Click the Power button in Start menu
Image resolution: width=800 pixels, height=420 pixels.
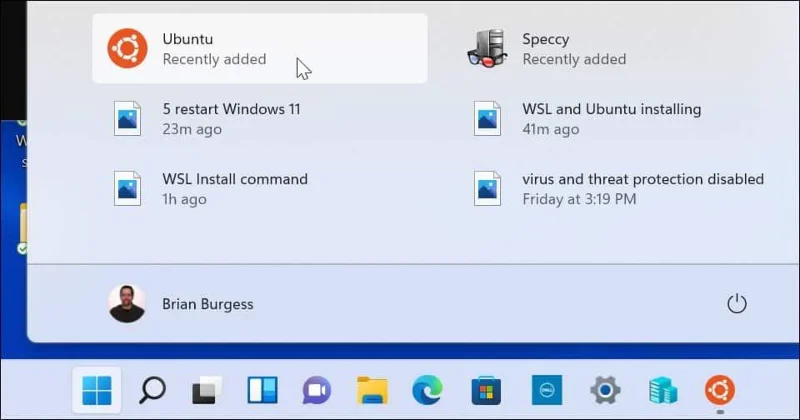pyautogui.click(x=736, y=304)
